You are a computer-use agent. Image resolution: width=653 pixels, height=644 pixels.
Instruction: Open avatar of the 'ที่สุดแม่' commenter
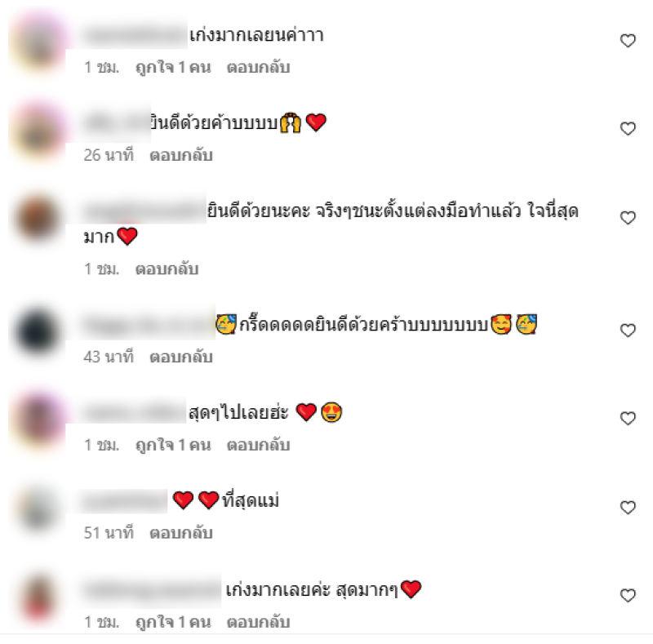click(x=38, y=510)
